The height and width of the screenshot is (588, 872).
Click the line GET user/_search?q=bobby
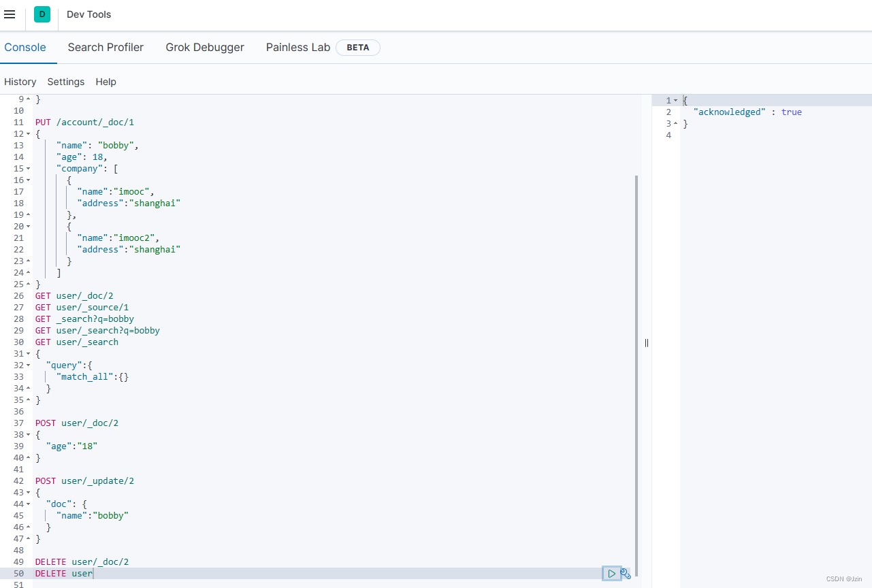coord(98,331)
